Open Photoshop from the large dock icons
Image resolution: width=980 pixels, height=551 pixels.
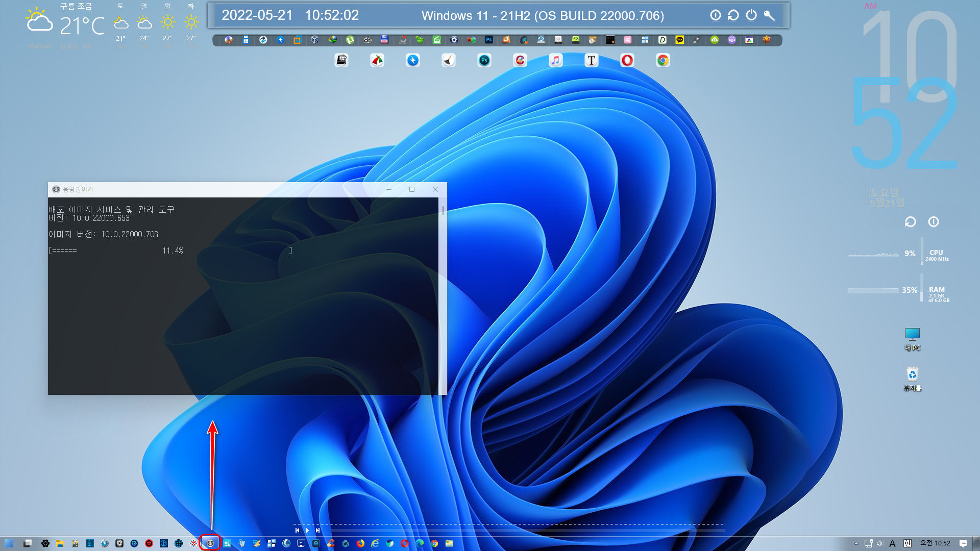(484, 61)
